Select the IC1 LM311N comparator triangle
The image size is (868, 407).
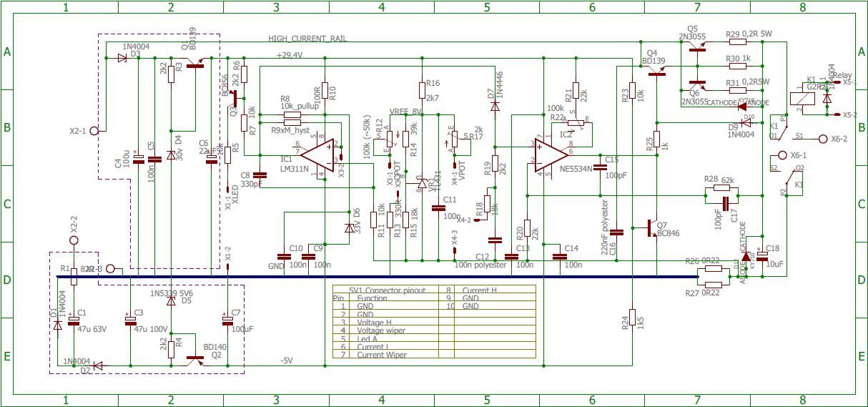318,155
